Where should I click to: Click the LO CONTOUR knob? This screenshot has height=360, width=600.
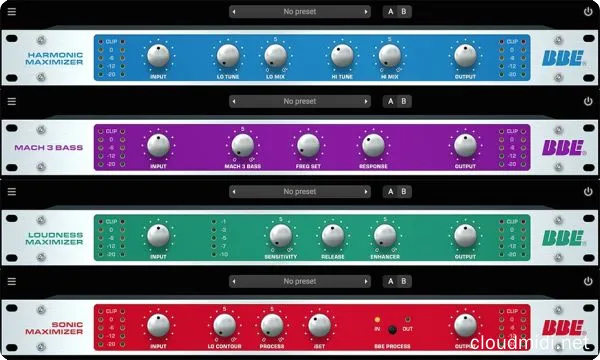point(225,326)
